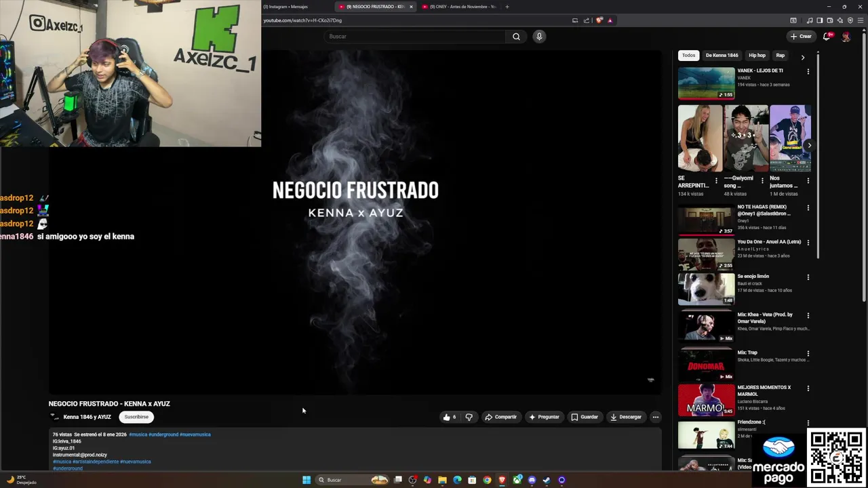
Task: Open options for You Da One video
Action: coord(808,243)
